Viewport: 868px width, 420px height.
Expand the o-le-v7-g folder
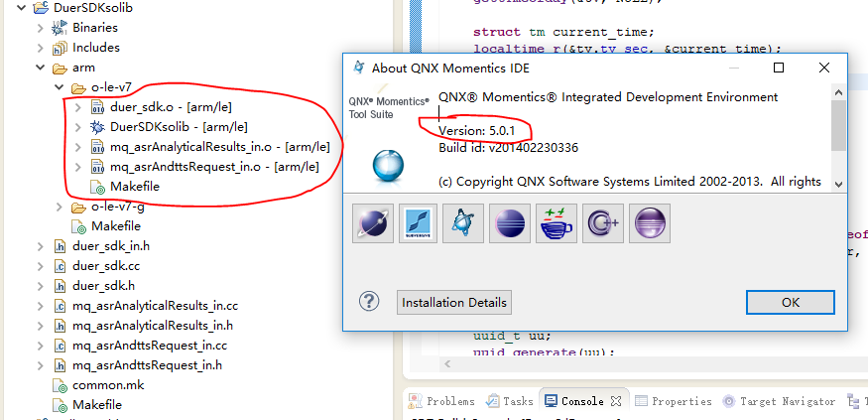pos(60,207)
